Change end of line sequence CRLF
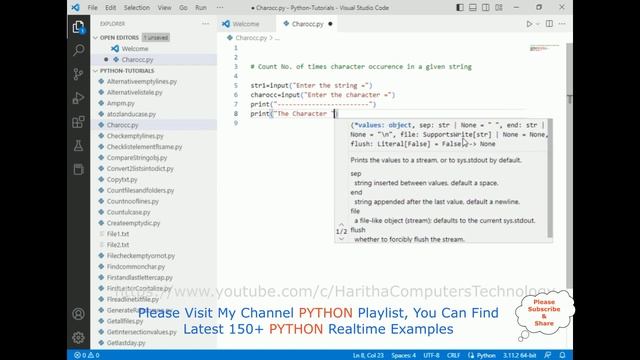This screenshot has width=640, height=360. [453, 356]
